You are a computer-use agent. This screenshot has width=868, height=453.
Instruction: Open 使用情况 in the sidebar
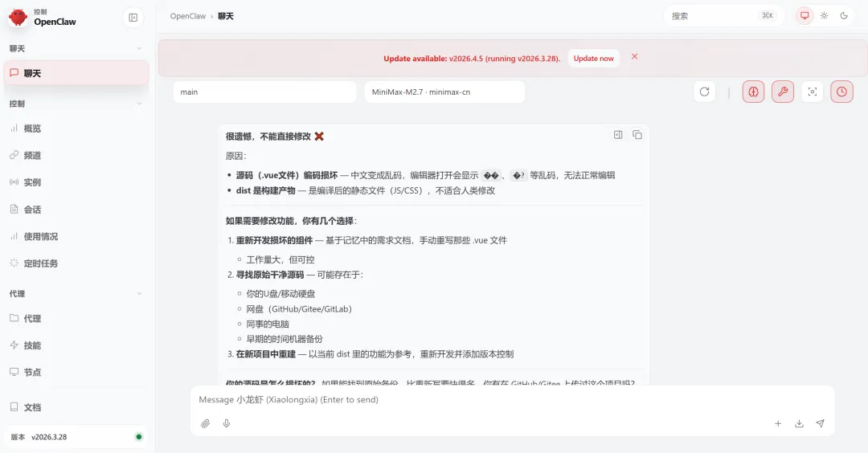(76, 236)
